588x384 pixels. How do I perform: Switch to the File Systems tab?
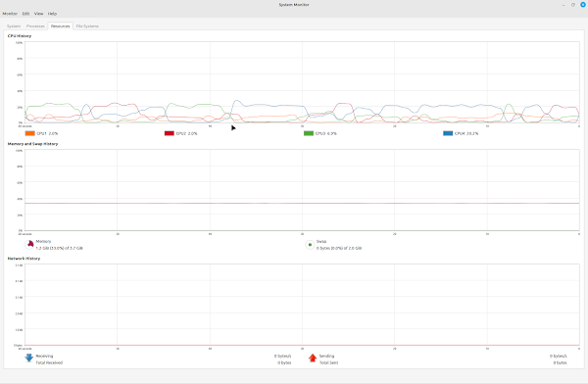pyautogui.click(x=87, y=26)
